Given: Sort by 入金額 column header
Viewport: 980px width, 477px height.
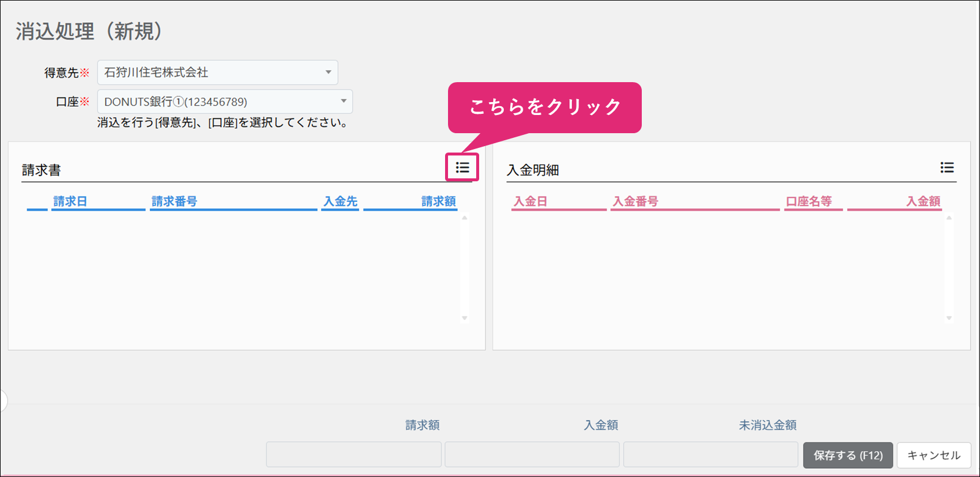Looking at the screenshot, I should coord(924,201).
